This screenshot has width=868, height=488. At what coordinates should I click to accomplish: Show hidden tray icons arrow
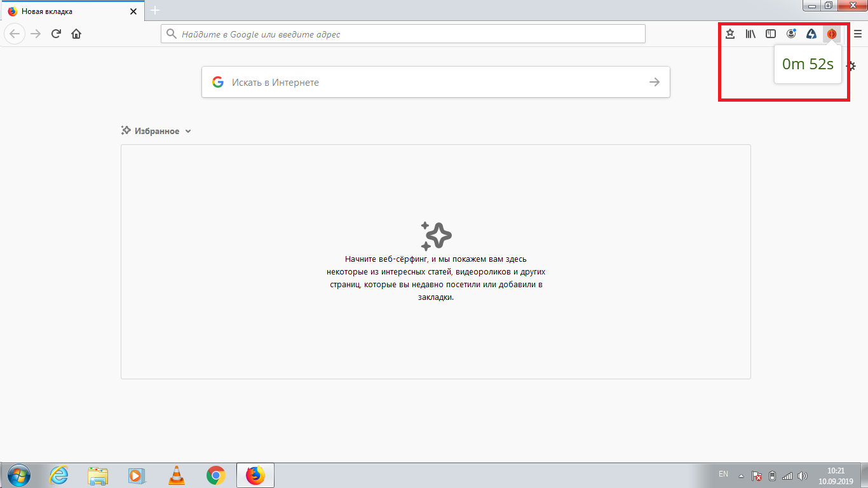click(x=741, y=475)
